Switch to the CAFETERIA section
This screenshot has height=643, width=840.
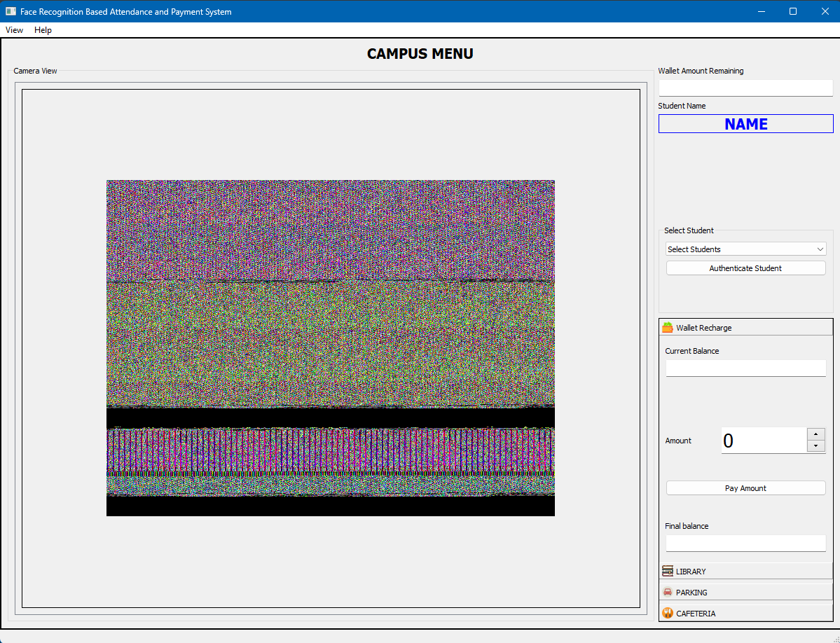point(745,613)
